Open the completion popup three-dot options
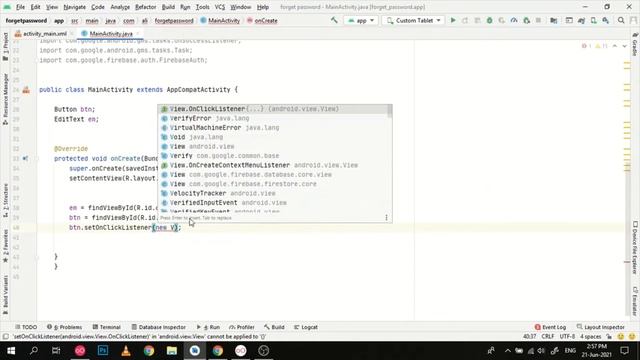 [386, 218]
